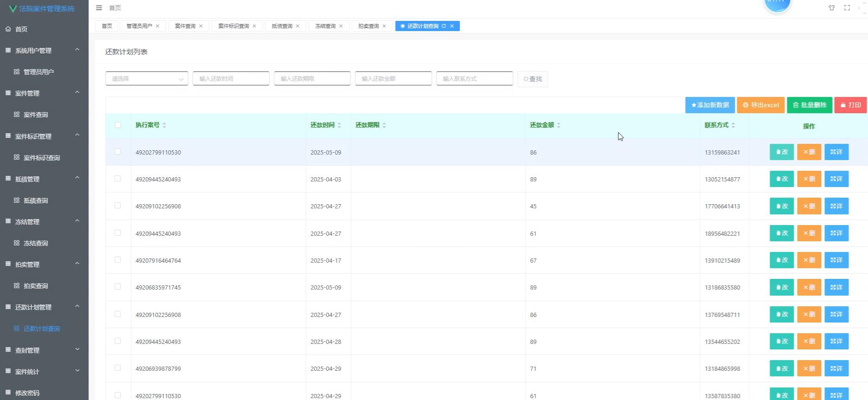This screenshot has height=400, width=868.
Task: Open 冻结查询 in the sidebar
Action: pos(44,243)
